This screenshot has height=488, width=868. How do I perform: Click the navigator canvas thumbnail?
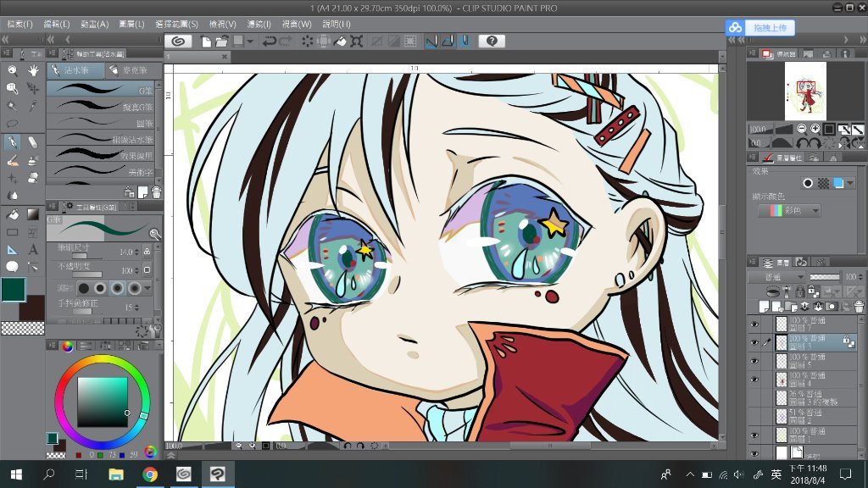805,91
